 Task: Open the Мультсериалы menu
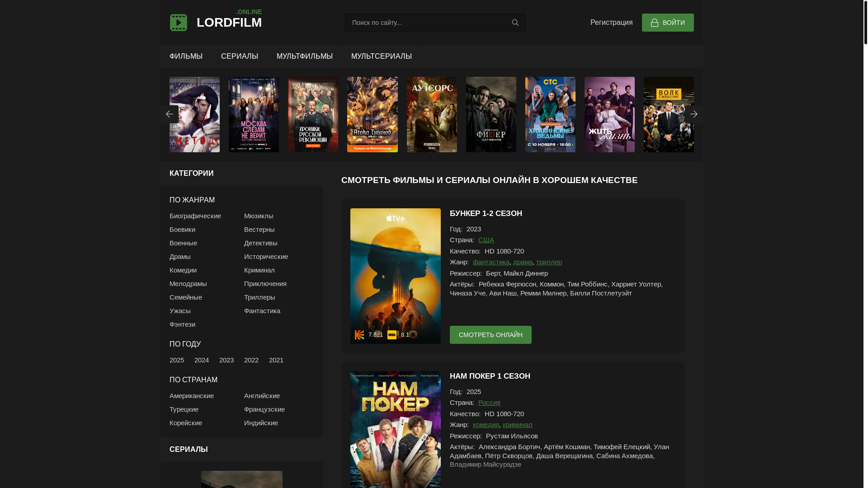click(x=382, y=56)
